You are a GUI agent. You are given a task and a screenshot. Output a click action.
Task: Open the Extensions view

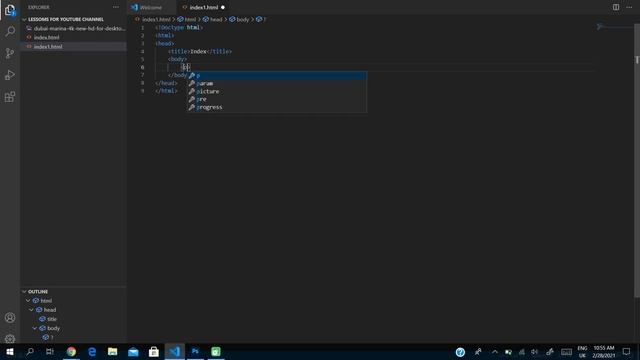point(10,97)
